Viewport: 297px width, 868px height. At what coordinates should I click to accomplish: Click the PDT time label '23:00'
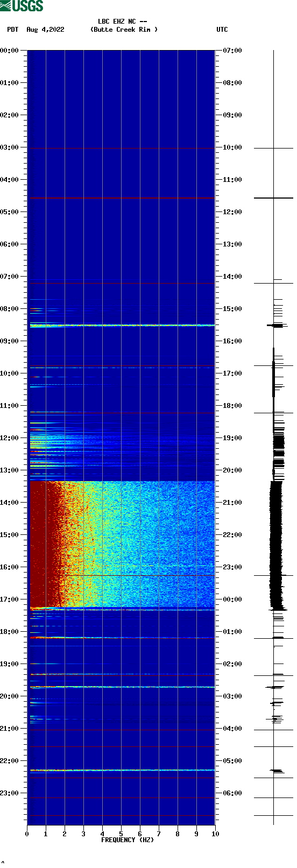(10, 793)
